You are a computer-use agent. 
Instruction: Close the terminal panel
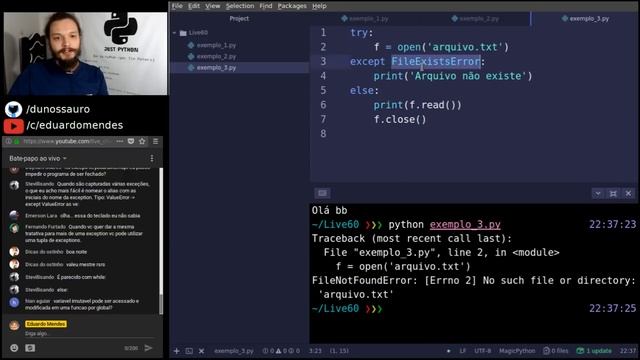[x=629, y=193]
